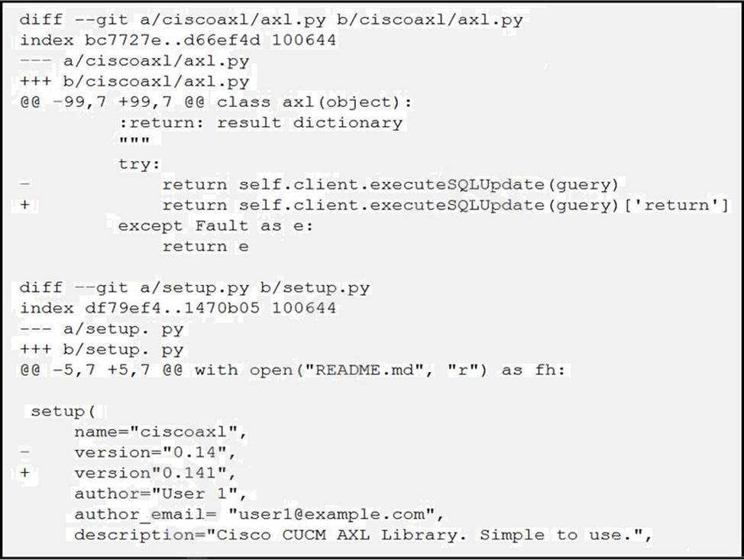Click the 'diff --git a/ciscoaxl/axl.py' header line
This screenshot has width=744, height=560.
(271, 20)
